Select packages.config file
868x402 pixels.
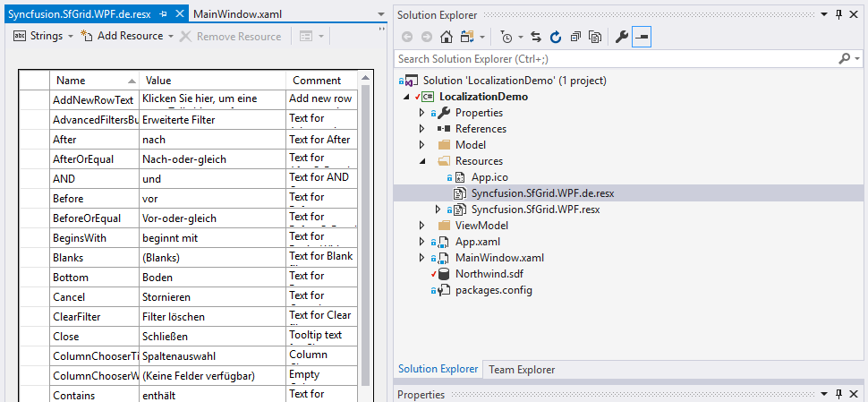494,289
